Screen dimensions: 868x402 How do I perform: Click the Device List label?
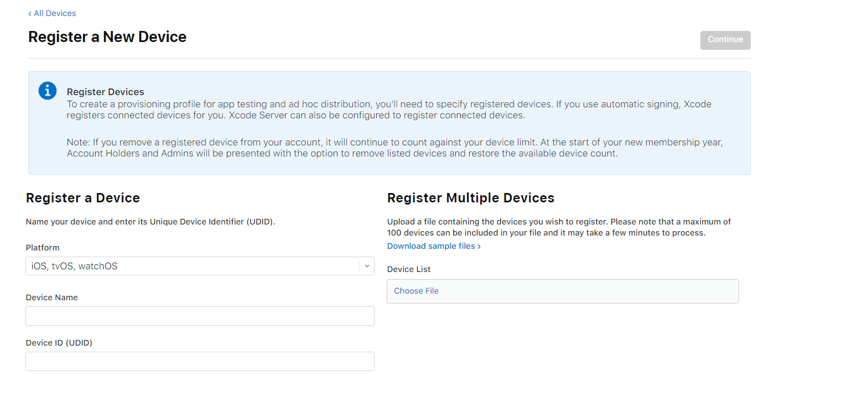[408, 269]
